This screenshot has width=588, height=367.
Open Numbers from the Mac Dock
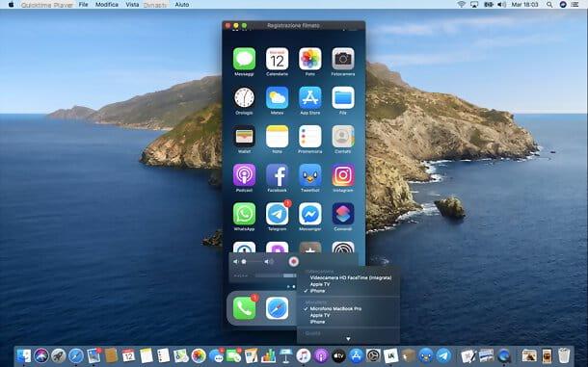point(269,355)
